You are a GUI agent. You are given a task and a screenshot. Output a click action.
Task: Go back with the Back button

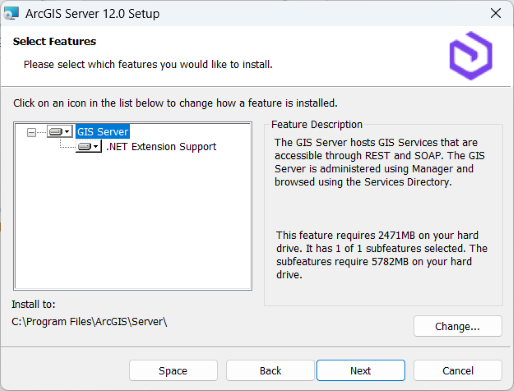tap(270, 371)
